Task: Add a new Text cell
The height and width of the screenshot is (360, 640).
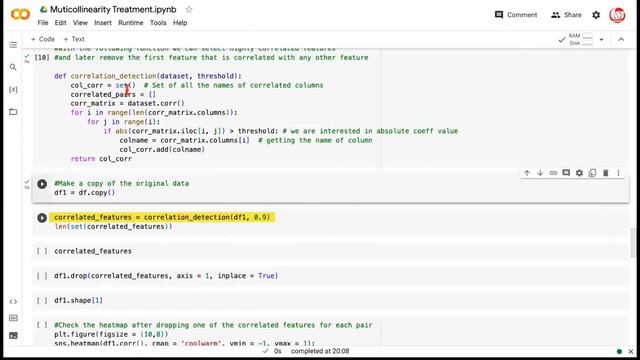Action: pyautogui.click(x=74, y=39)
